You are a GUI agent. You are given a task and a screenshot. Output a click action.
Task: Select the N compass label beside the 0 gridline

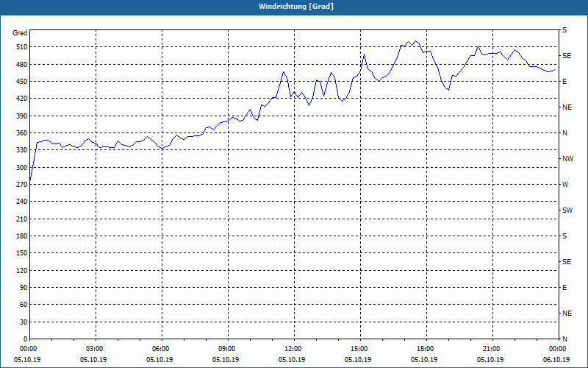(564, 339)
